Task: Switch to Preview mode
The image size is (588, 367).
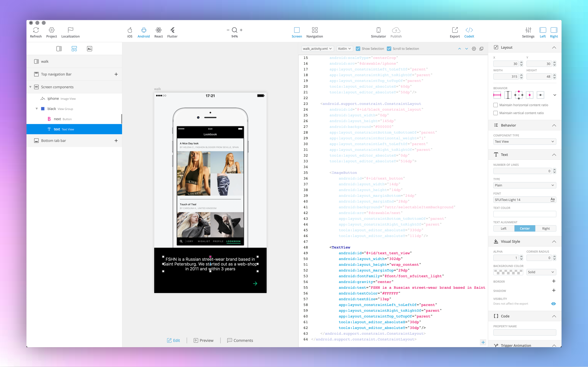Action: tap(203, 340)
